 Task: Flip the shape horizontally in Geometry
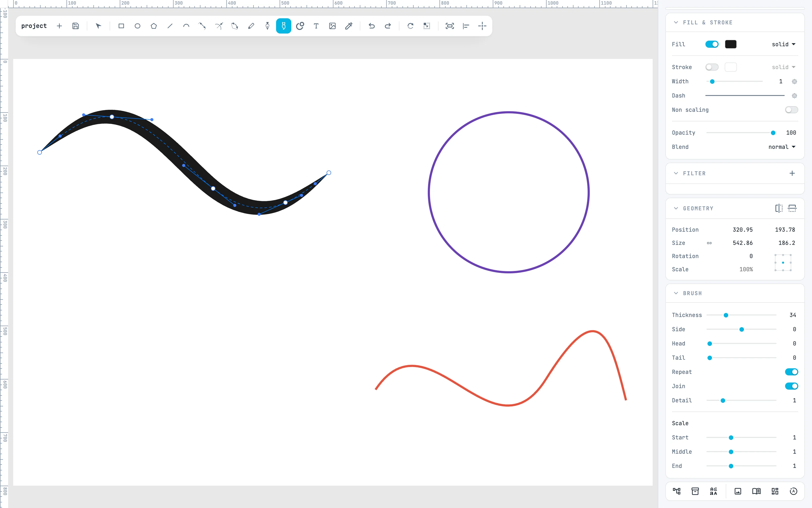click(779, 208)
